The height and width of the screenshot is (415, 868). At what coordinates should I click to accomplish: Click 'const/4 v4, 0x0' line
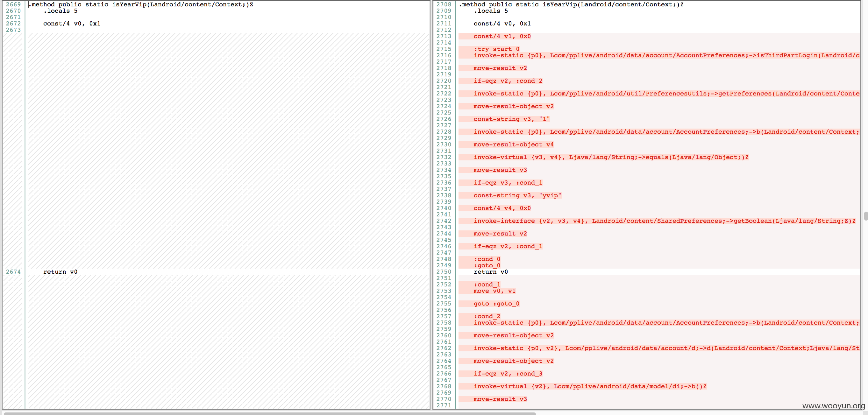tap(502, 208)
